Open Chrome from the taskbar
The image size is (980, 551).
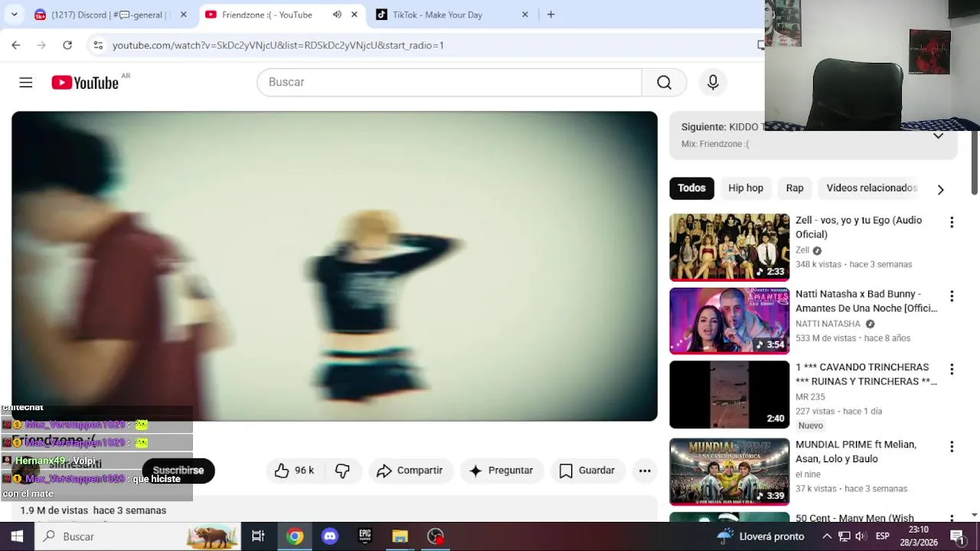tap(295, 536)
